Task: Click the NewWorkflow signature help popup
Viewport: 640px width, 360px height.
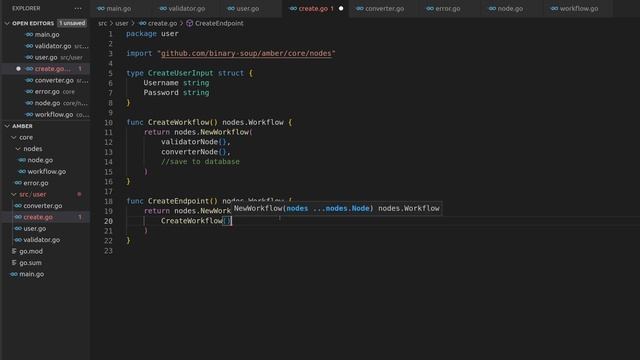Action: [x=337, y=209]
